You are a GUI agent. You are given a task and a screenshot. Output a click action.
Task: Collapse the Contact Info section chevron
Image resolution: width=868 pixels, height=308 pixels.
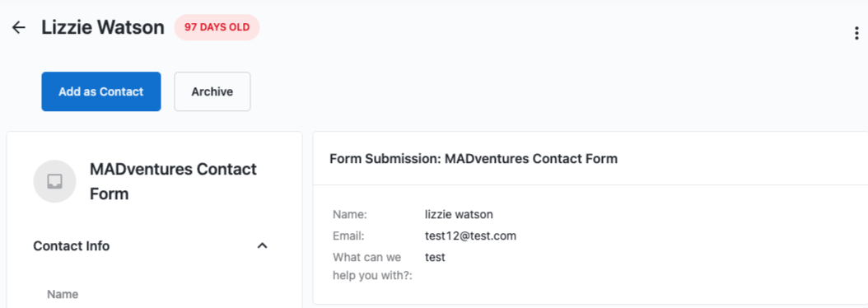point(263,245)
